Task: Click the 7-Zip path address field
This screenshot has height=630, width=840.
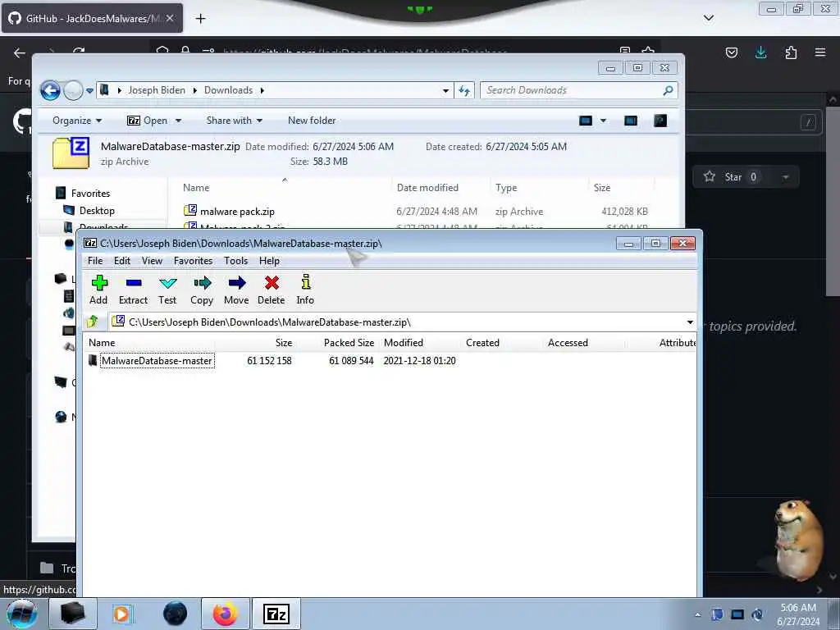Action: coord(397,322)
